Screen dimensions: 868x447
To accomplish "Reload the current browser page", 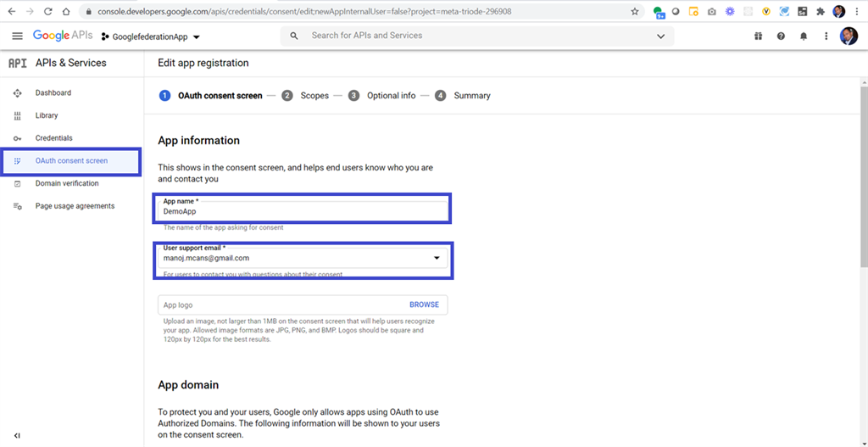I will pos(48,11).
